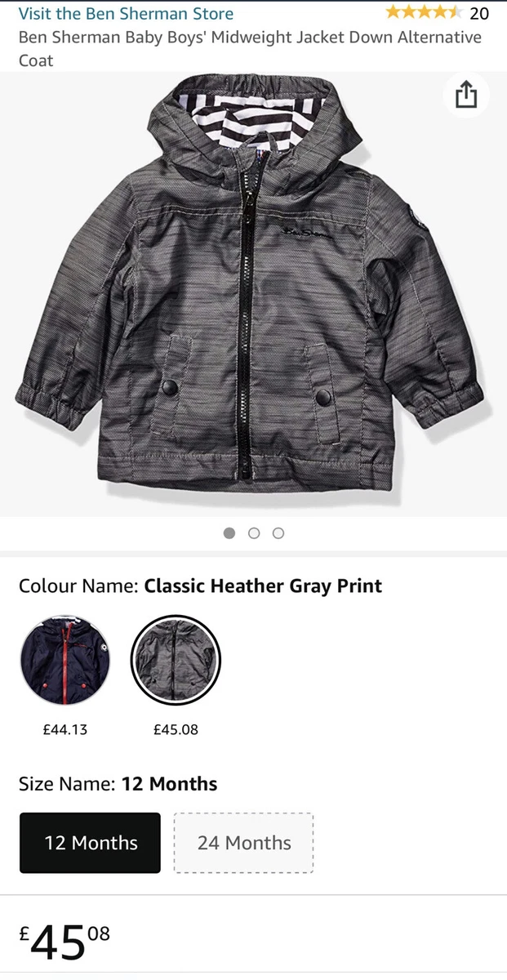Choose the navy jacket colour swatch

coord(65,660)
